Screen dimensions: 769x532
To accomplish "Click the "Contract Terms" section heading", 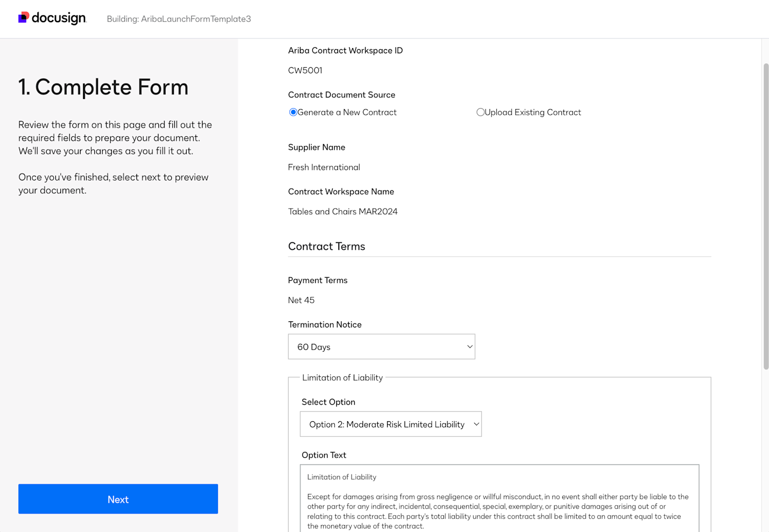I will tap(327, 246).
